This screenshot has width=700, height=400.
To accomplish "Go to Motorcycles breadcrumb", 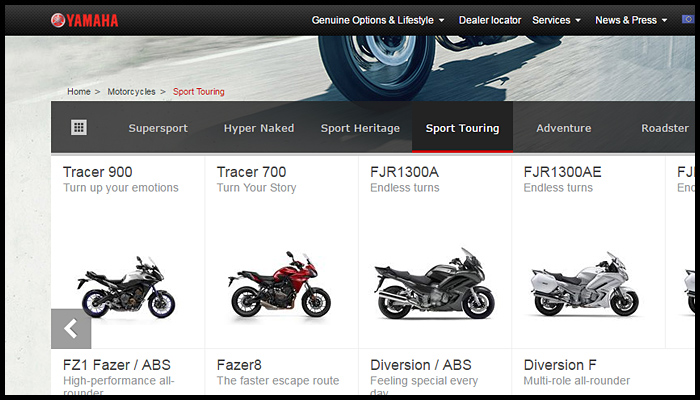I will tap(131, 92).
